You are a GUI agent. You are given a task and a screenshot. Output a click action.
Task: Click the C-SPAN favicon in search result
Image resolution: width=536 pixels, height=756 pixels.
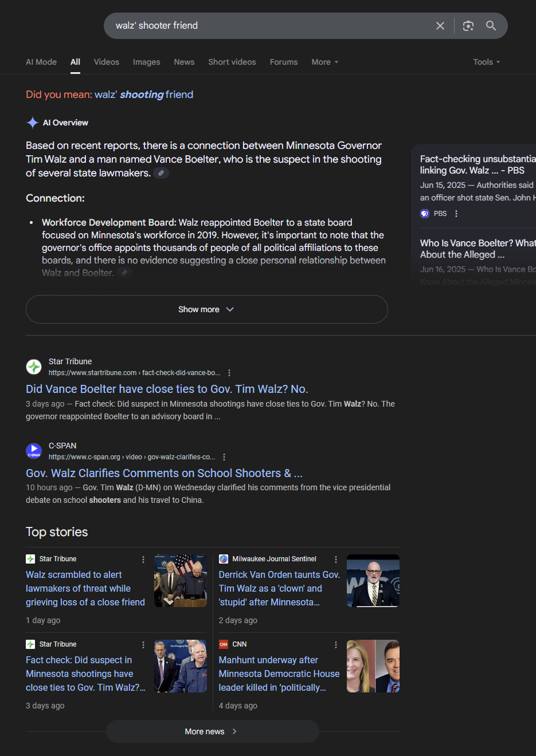34,451
